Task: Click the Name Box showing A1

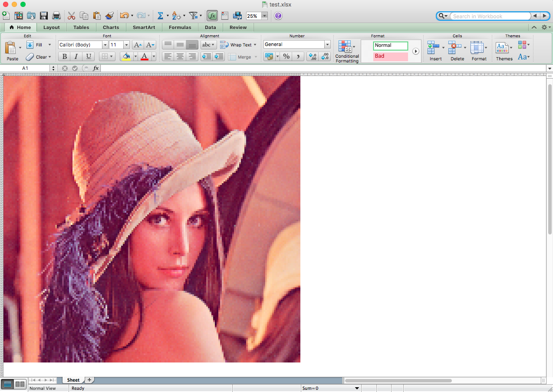Action: click(x=26, y=68)
